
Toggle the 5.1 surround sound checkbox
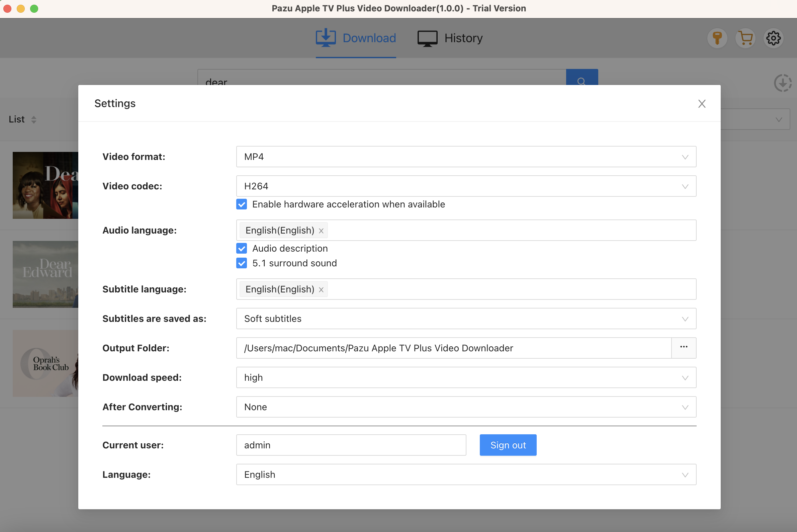[242, 263]
